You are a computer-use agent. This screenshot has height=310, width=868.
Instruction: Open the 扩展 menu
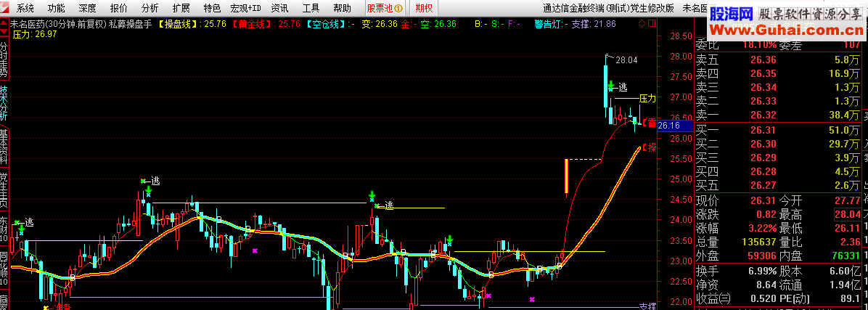181,8
